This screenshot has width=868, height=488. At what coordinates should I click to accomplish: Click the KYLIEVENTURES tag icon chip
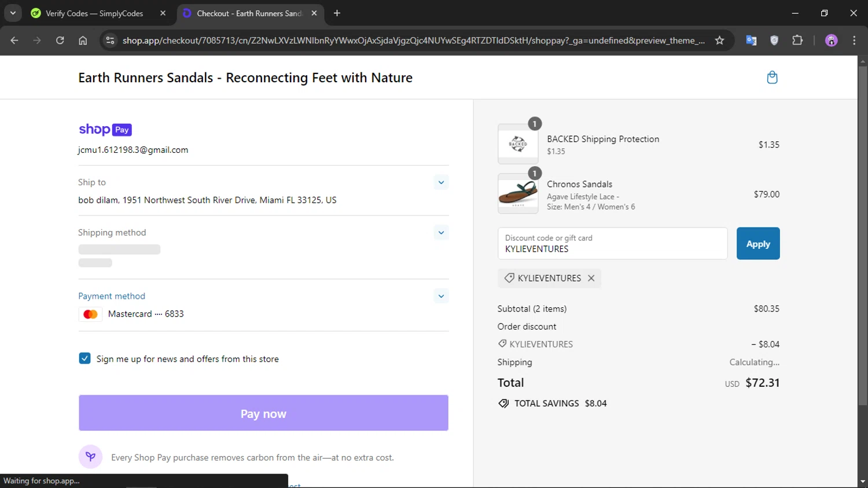coord(509,278)
